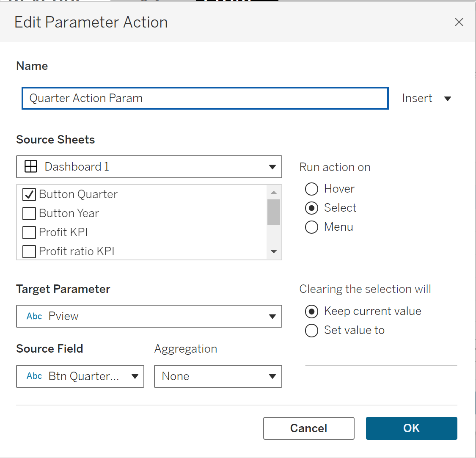Tick the Profit ratio KPI checkbox

pos(29,251)
